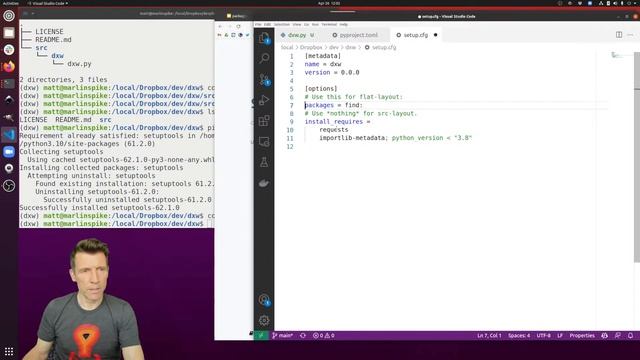Click the 'requests' line in editor
This screenshot has width=640, height=360.
pyautogui.click(x=333, y=130)
